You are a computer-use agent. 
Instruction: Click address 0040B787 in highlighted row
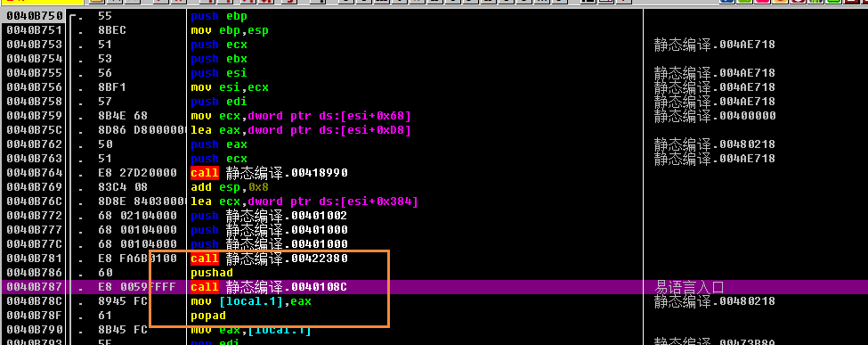coord(35,287)
